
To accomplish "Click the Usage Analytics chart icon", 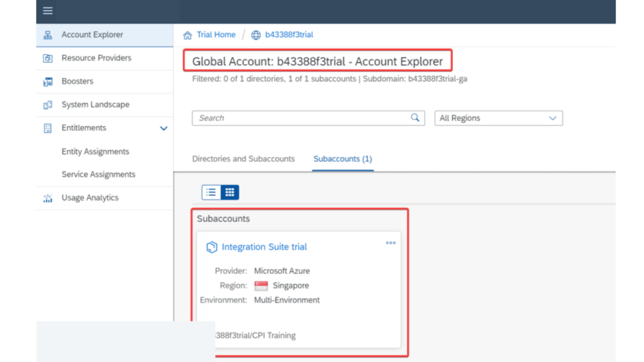I will [48, 198].
